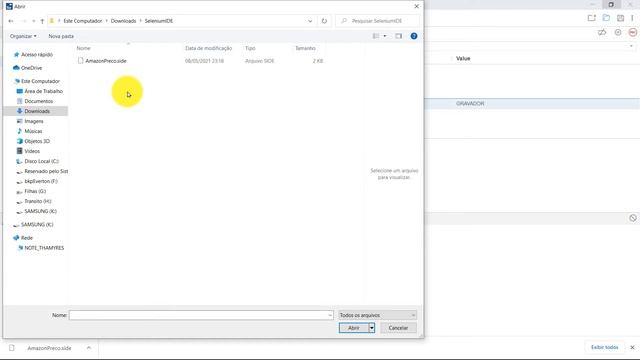
Task: Sort by Tamanho column header
Action: click(305, 48)
